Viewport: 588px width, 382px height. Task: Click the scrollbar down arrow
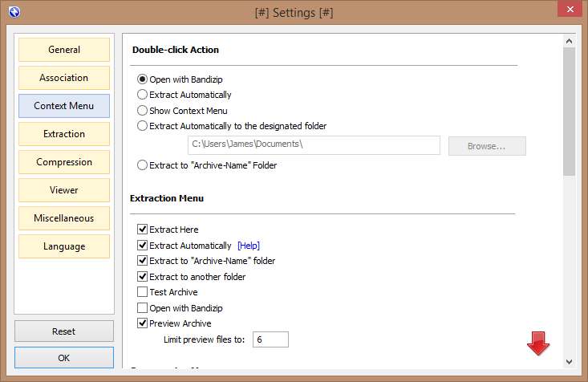pyautogui.click(x=569, y=362)
